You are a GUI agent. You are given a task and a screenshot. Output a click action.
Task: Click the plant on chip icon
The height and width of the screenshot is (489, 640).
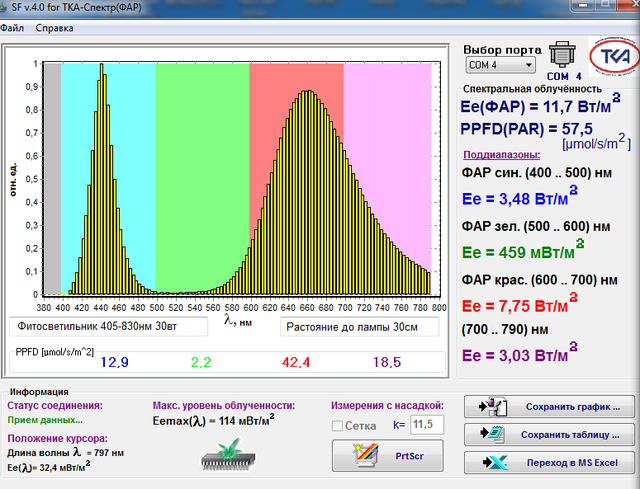(x=228, y=455)
